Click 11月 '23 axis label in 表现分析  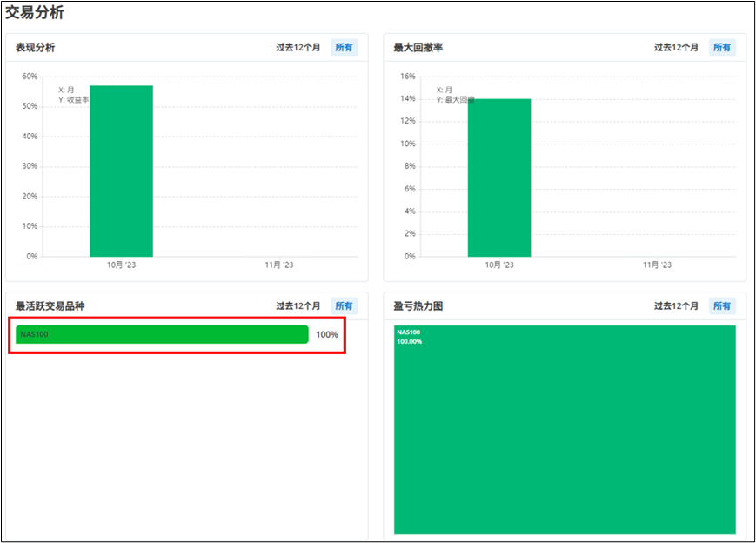pos(279,265)
